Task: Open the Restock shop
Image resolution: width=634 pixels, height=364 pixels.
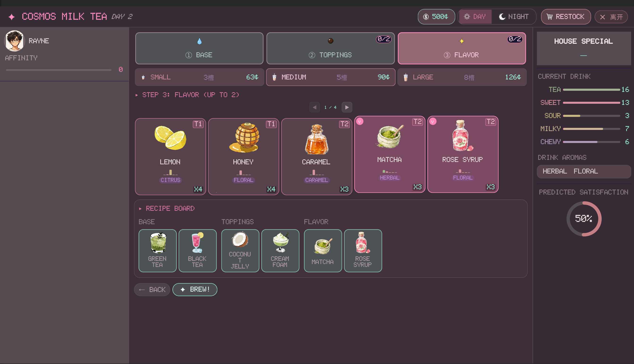Action: [x=566, y=17]
